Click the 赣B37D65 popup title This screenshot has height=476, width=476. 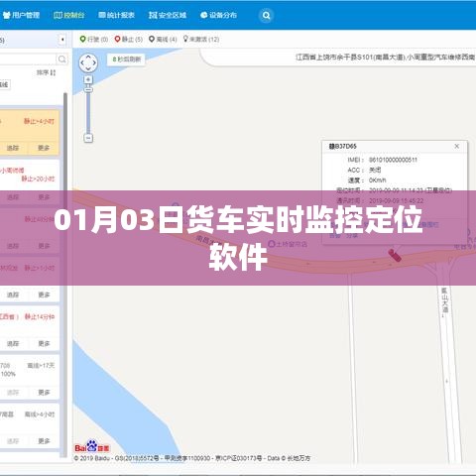pyautogui.click(x=343, y=146)
